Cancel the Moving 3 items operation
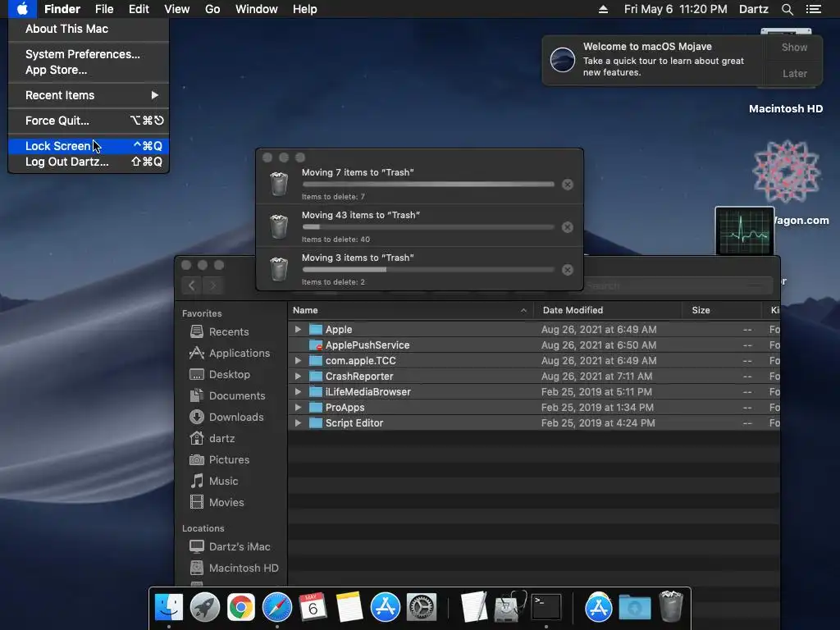This screenshot has height=630, width=840. pos(568,270)
